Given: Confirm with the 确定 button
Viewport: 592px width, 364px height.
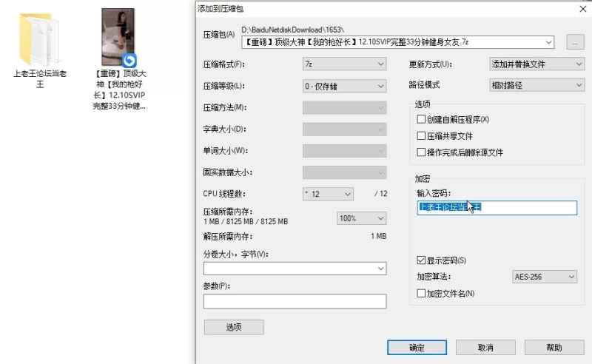Looking at the screenshot, I should pyautogui.click(x=417, y=348).
